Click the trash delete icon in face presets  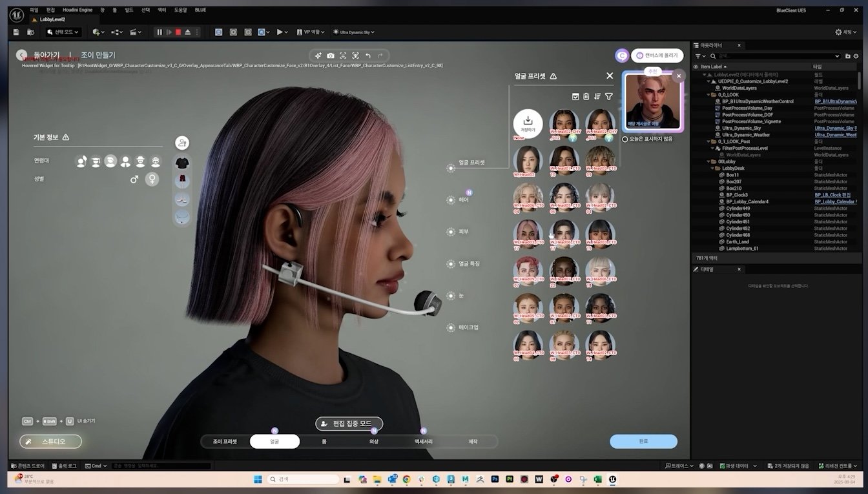click(x=586, y=96)
